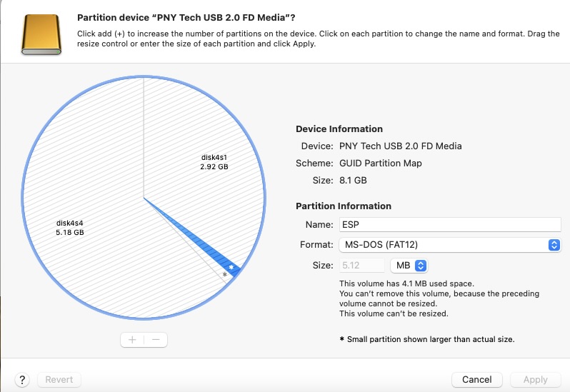Click the blue outer ring of the pie chart
Image resolution: width=570 pixels, height=392 pixels.
click(x=144, y=76)
